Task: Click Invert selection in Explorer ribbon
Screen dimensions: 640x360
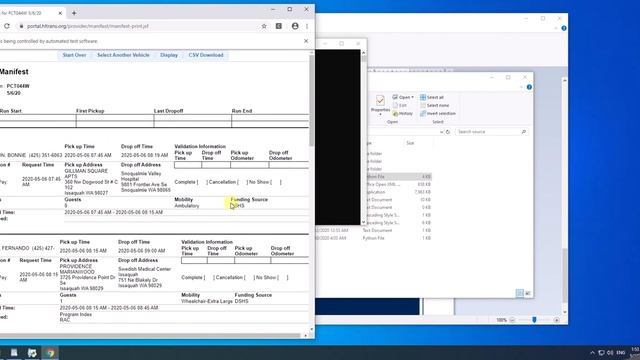Action: (438, 113)
